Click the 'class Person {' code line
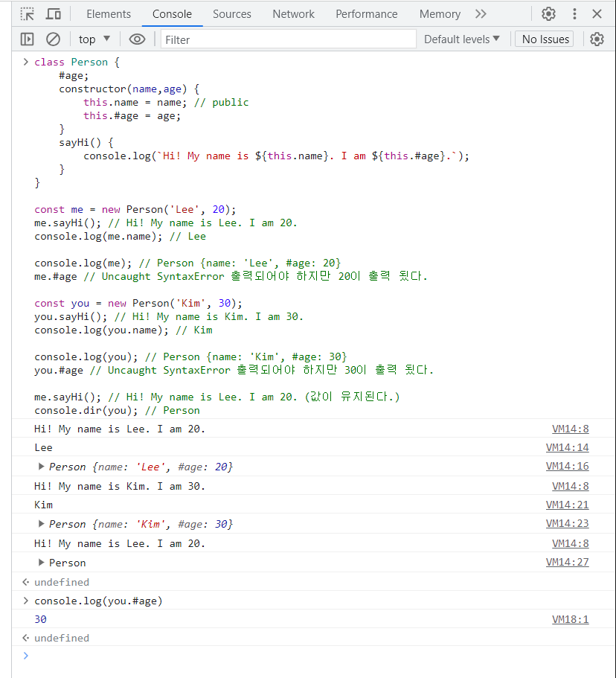The height and width of the screenshot is (678, 616). 77,62
